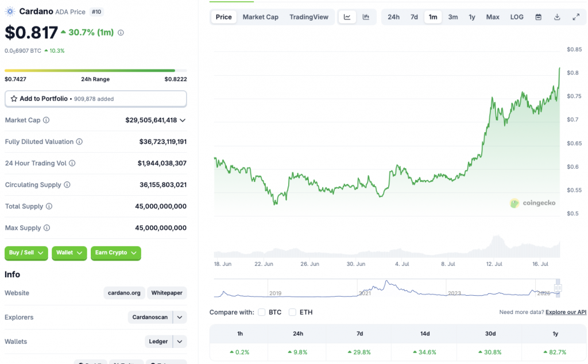Click the 24h Range progress bar

96,71
